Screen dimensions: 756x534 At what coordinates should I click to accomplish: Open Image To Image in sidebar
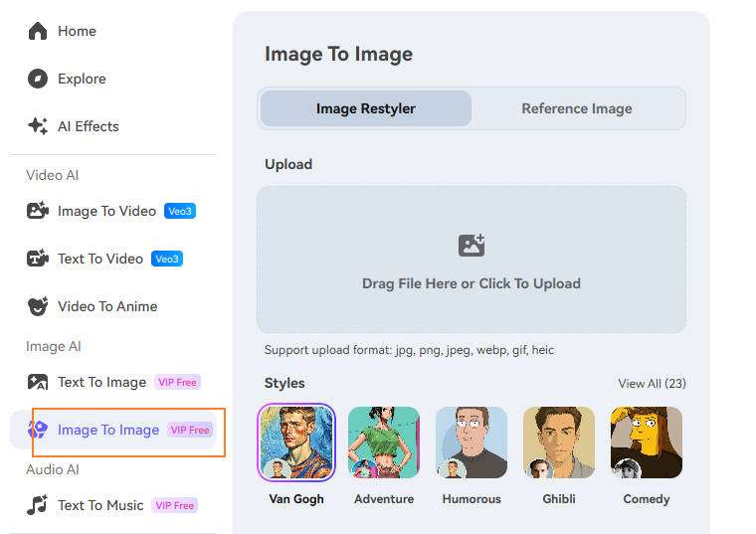pos(107,430)
